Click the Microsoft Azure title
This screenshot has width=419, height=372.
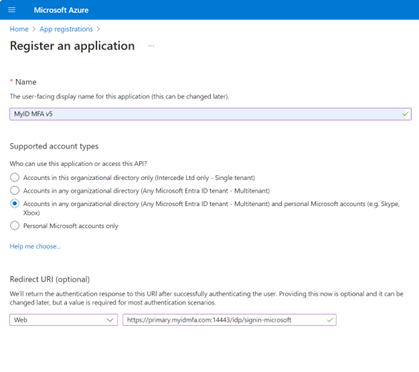[x=61, y=10]
